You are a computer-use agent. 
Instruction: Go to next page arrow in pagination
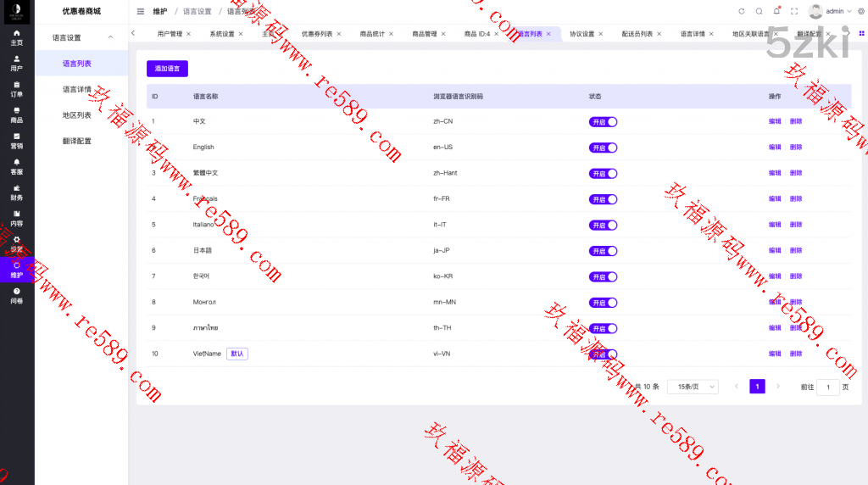(778, 387)
